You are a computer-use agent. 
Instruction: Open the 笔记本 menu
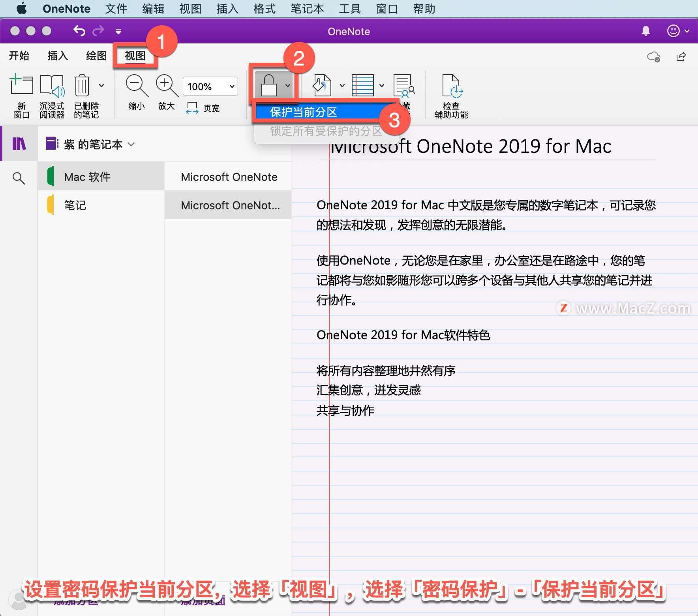(307, 9)
